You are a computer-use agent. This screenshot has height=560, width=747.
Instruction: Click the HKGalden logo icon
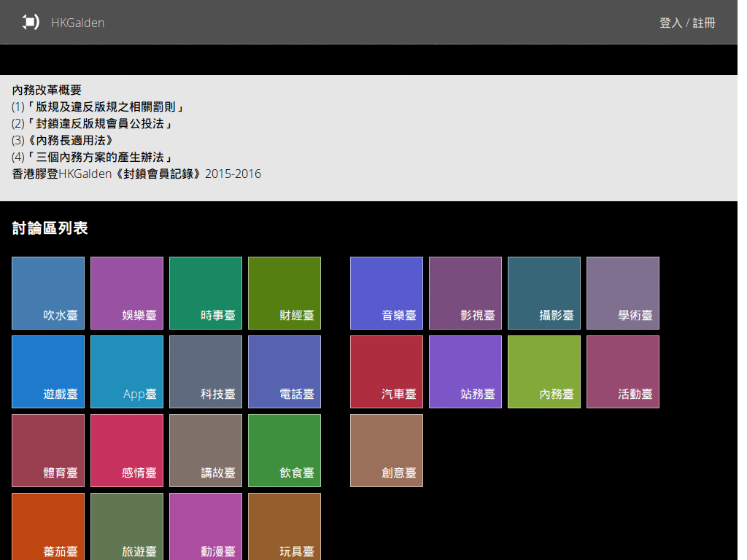[31, 22]
